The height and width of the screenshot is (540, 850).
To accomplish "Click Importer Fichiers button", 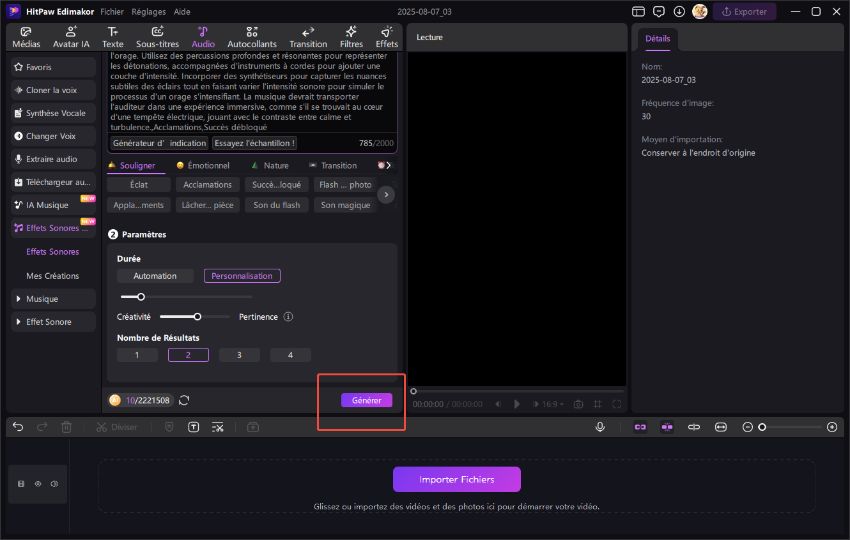I will pyautogui.click(x=456, y=479).
